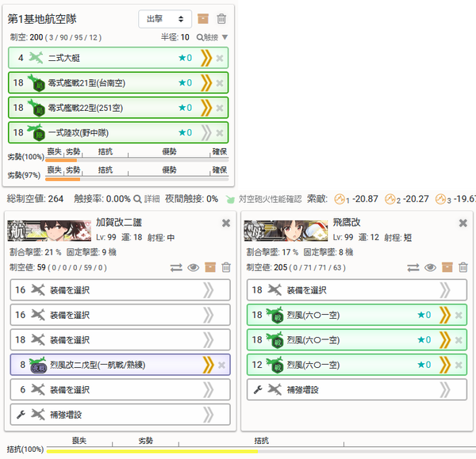Viewport: 476px width, 459px height.
Task: Adjust proficiency chevron for 12-plane 烈風(六〇一空)
Action: point(445,365)
